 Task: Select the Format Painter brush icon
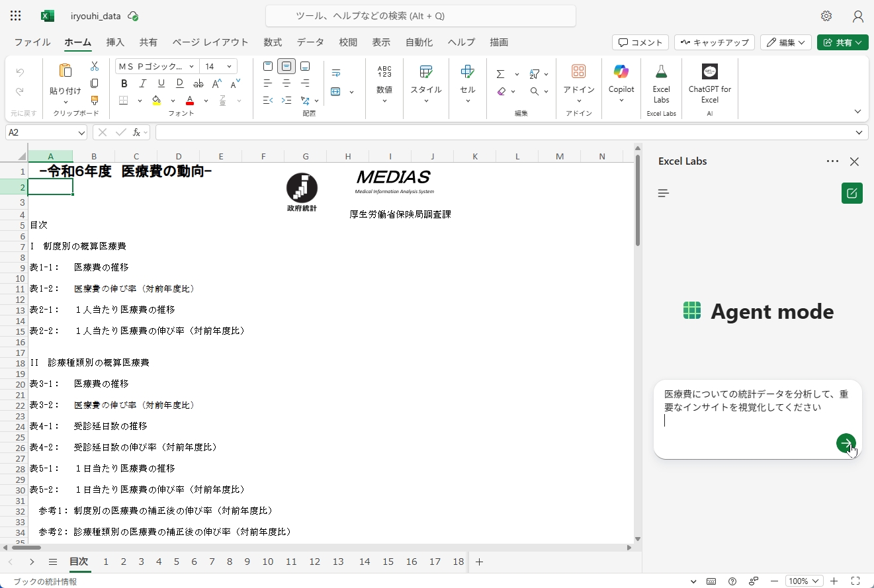(x=95, y=101)
